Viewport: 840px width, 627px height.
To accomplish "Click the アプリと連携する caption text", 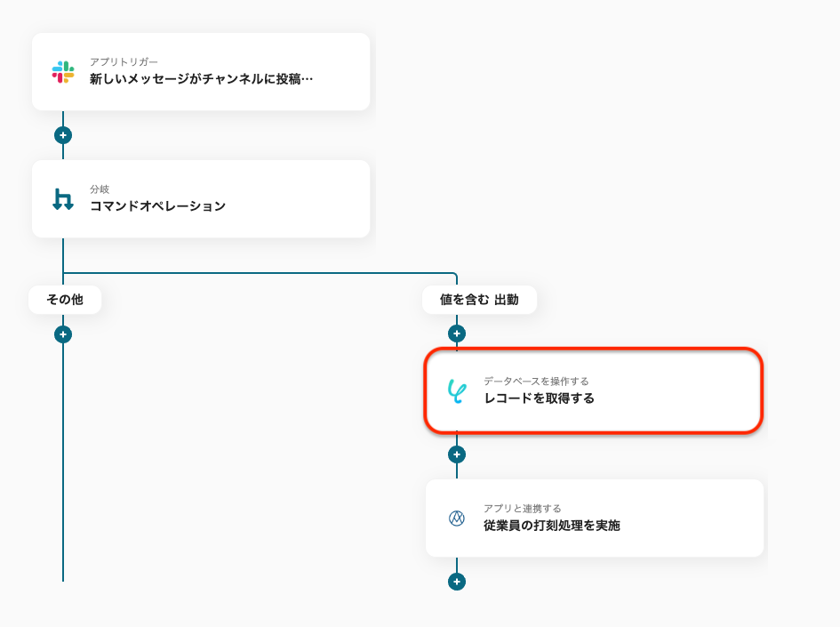I will tap(523, 508).
